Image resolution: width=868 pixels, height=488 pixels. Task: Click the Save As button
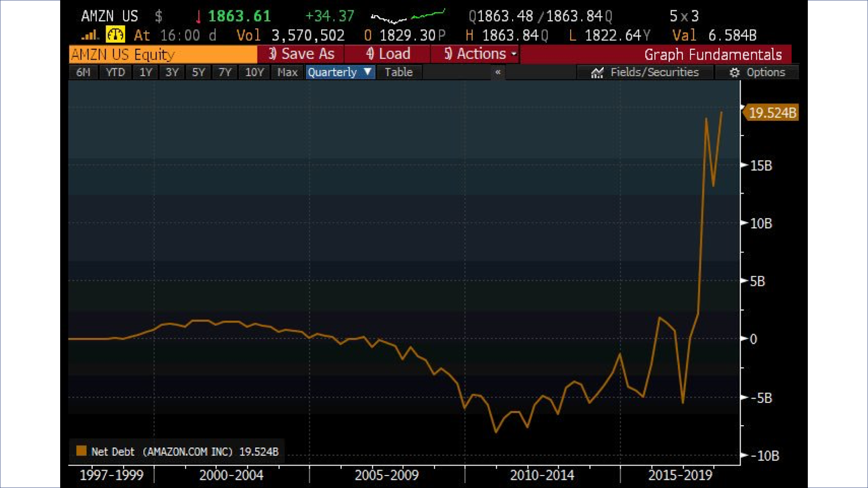(302, 54)
